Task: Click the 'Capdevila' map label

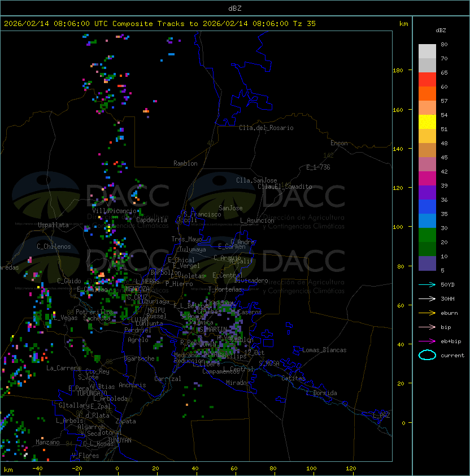Action: pos(151,220)
